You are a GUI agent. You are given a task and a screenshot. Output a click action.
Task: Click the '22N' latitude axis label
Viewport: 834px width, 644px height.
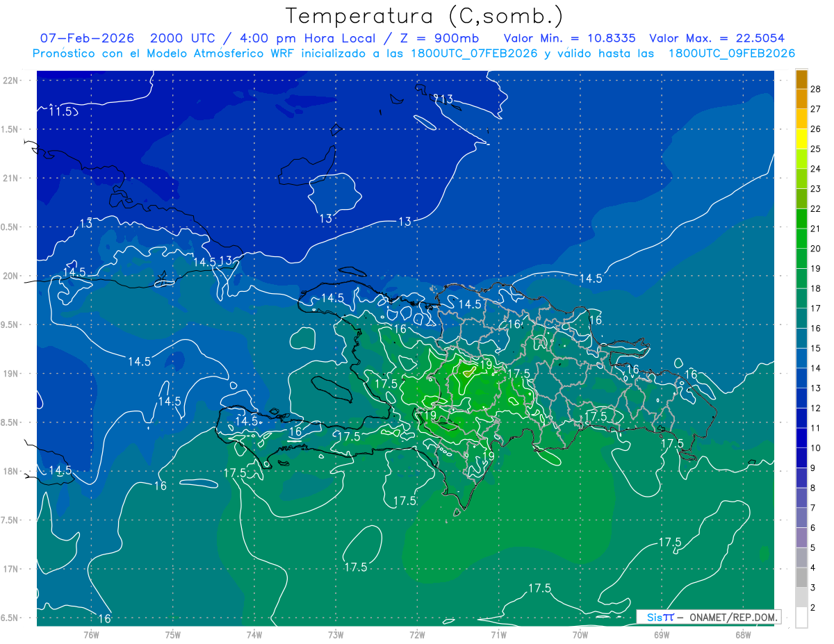[11, 81]
